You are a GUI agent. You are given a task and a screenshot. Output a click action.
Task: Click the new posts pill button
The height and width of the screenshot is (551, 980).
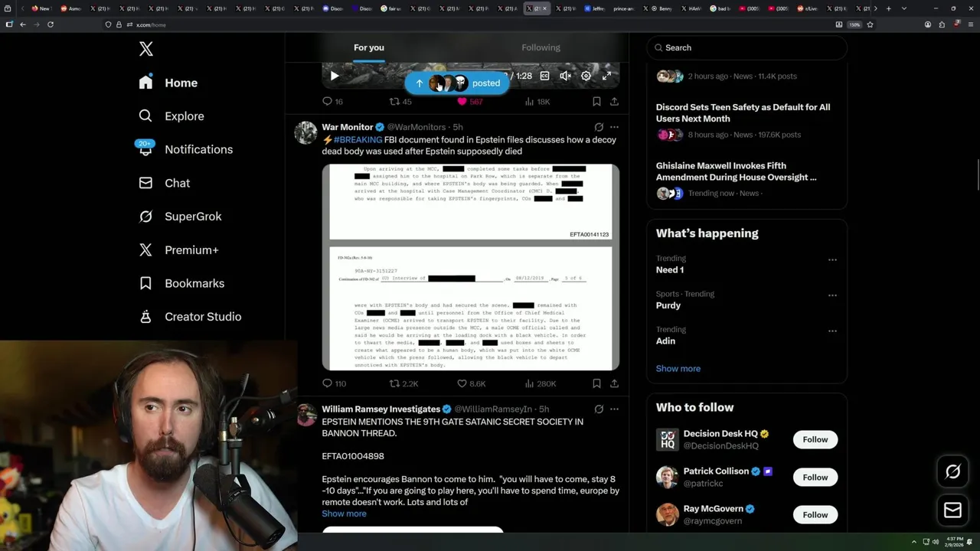tap(457, 83)
